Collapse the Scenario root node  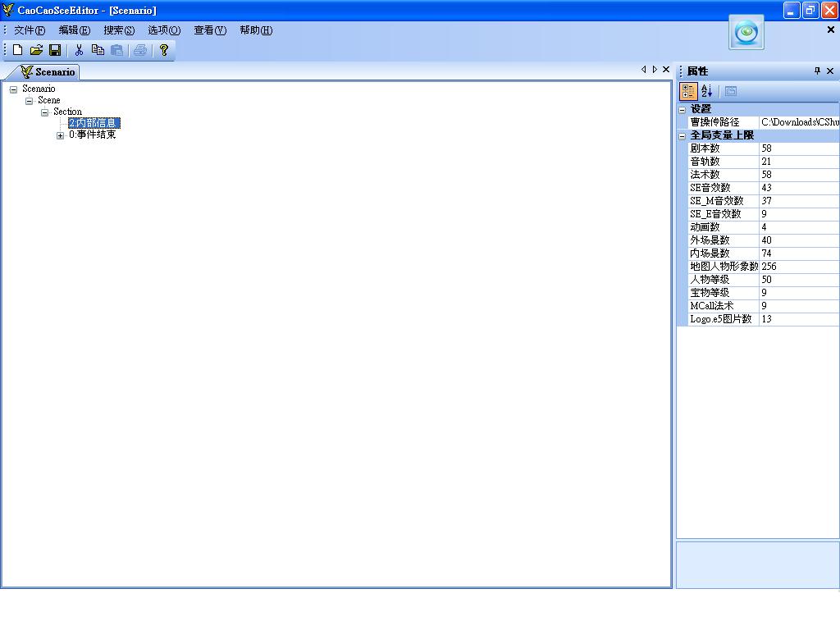click(x=13, y=89)
